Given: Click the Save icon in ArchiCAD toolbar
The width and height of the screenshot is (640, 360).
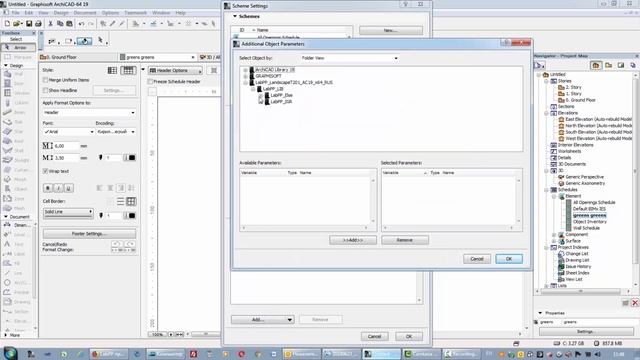Looking at the screenshot, I should coord(29,24).
